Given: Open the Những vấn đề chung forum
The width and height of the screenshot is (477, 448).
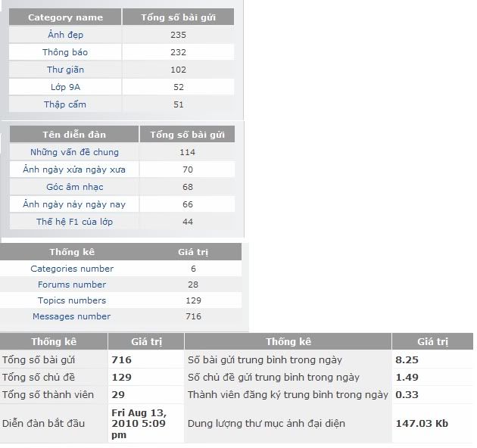Looking at the screenshot, I should click(x=74, y=152).
